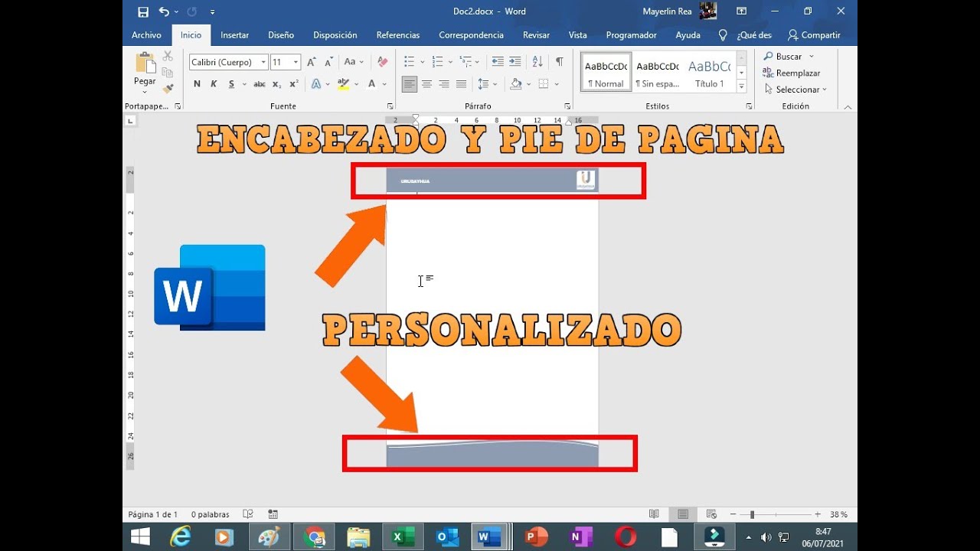This screenshot has height=551, width=980.
Task: Cut selection with the scissors icon
Action: pyautogui.click(x=168, y=57)
